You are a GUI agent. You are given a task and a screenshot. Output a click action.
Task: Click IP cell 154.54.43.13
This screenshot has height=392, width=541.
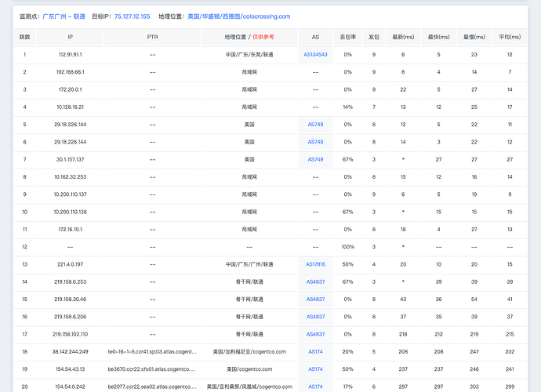[70, 369]
